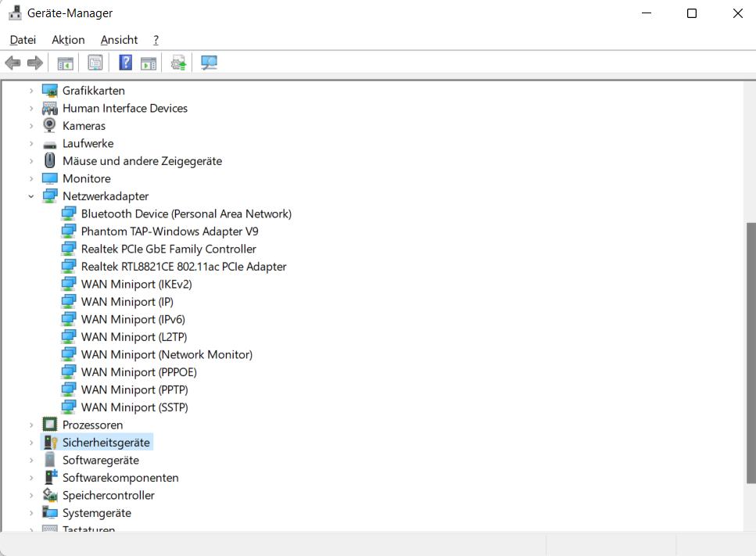This screenshot has height=556, width=756.
Task: Expand the Human Interface Devices node
Action: pyautogui.click(x=31, y=109)
